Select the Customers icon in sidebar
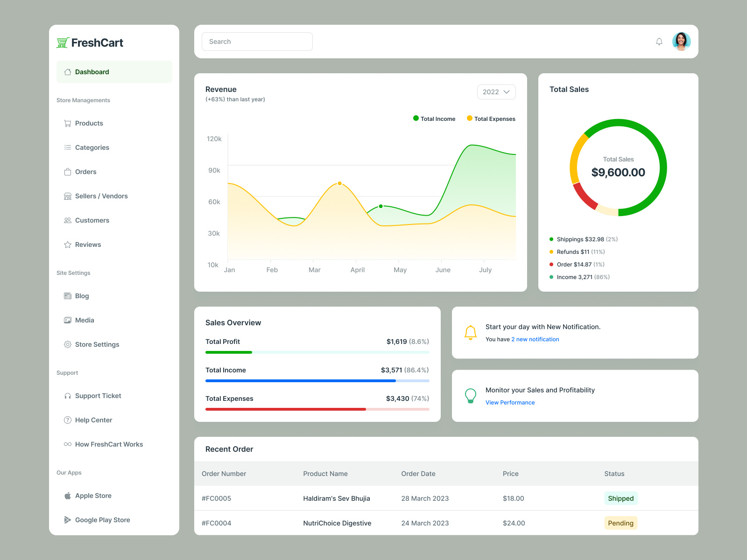Screen dimensions: 747x560 point(67,220)
